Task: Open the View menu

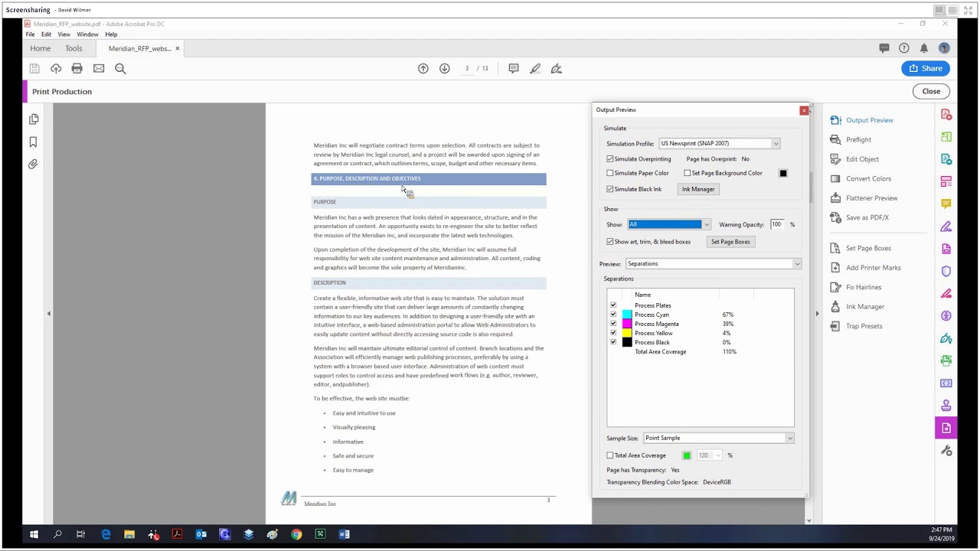Action: click(x=64, y=34)
